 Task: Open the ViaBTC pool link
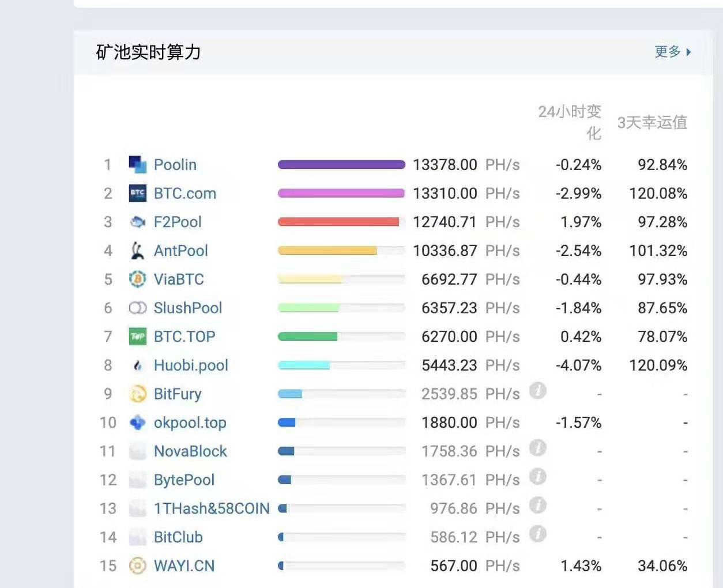tap(179, 280)
